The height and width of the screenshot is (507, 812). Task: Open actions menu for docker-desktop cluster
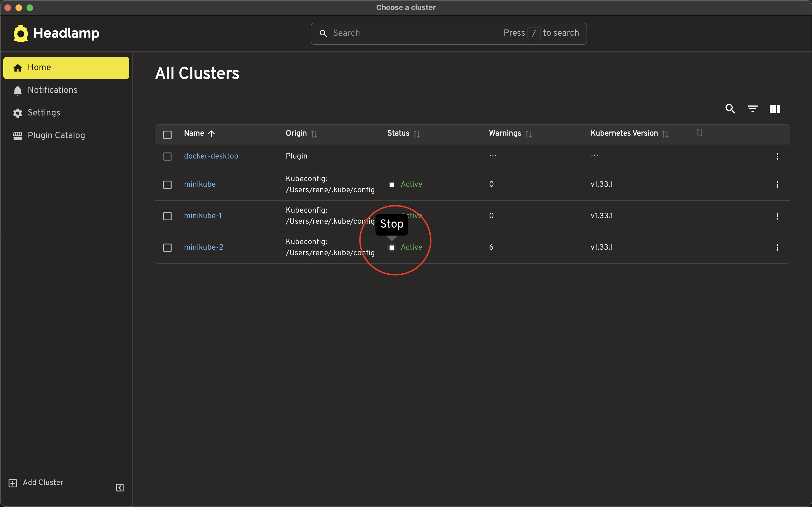coord(777,156)
